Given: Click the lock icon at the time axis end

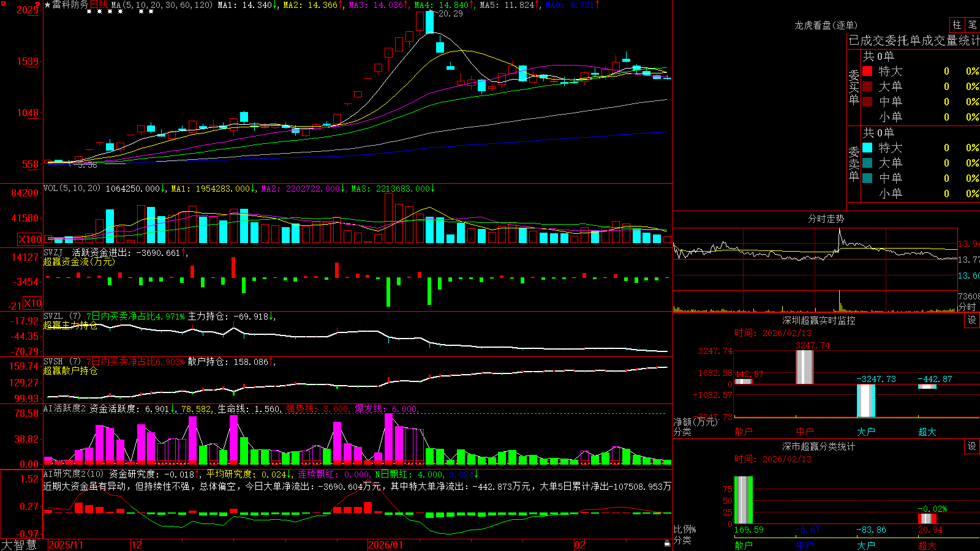Looking at the screenshot, I should click(x=668, y=544).
